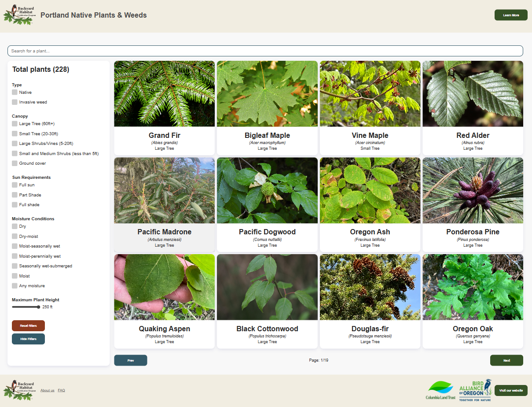The image size is (532, 407).
Task: Click the Maximum Plant Height slider handle
Action: [39, 307]
